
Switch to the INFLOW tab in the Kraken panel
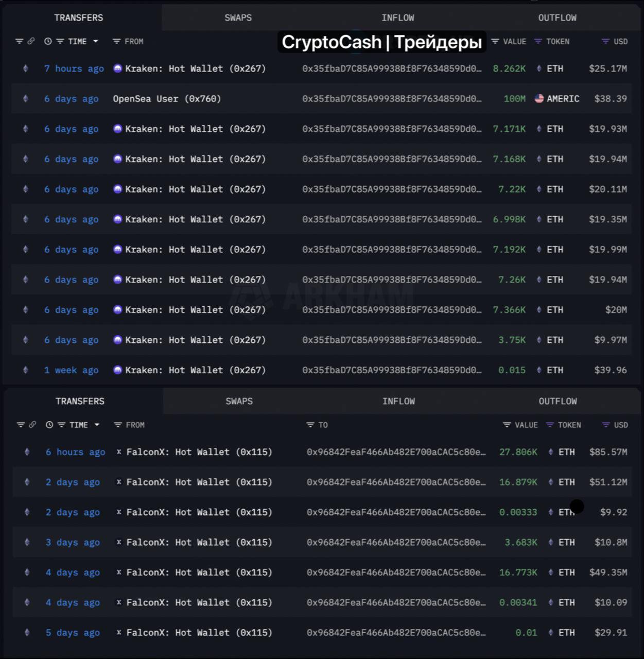398,18
